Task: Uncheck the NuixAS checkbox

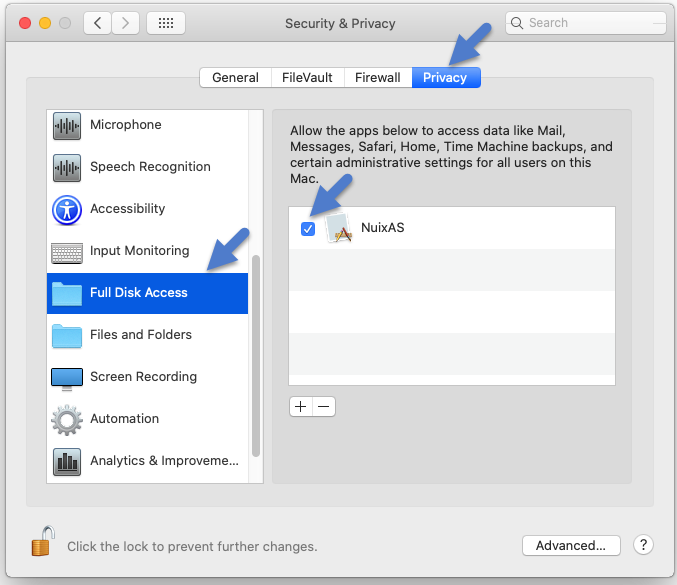Action: [x=308, y=229]
